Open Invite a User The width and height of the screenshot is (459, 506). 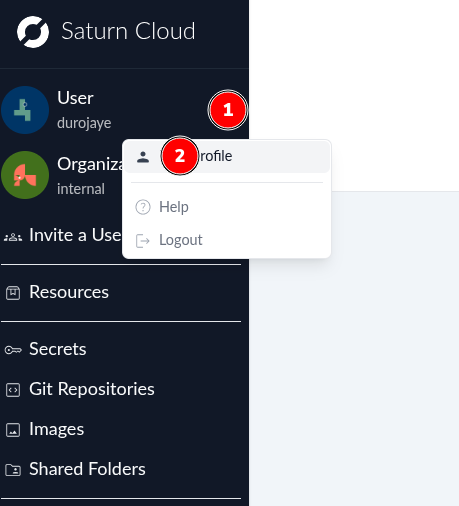click(75, 235)
